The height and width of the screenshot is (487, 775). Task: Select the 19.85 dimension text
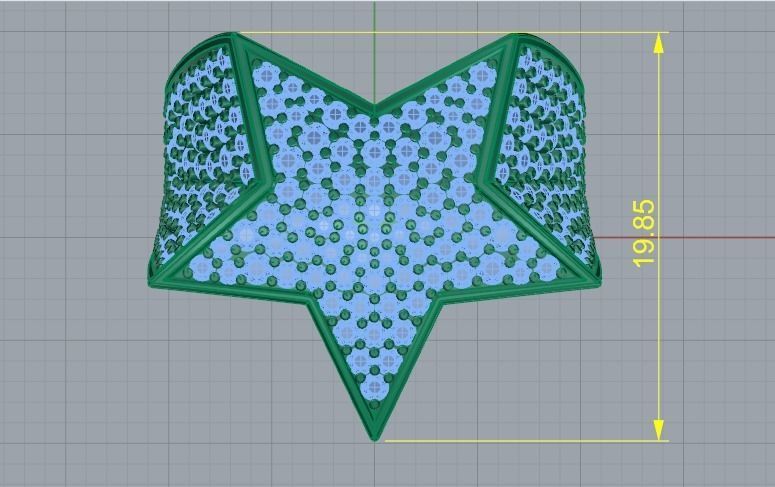click(x=644, y=234)
